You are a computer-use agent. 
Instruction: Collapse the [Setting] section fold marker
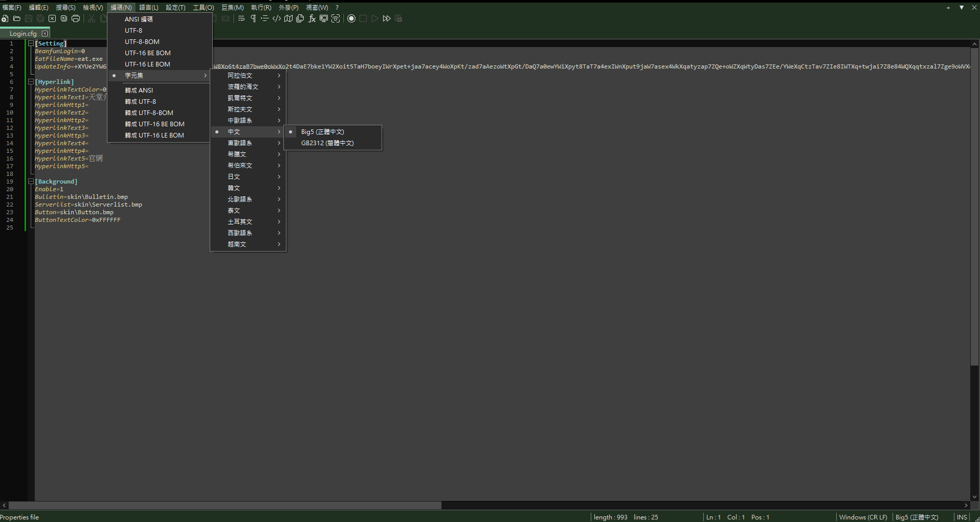click(x=31, y=43)
